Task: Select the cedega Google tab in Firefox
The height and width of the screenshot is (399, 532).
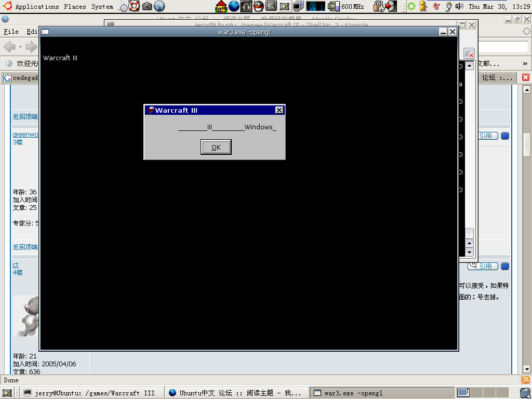Action: tap(21, 78)
